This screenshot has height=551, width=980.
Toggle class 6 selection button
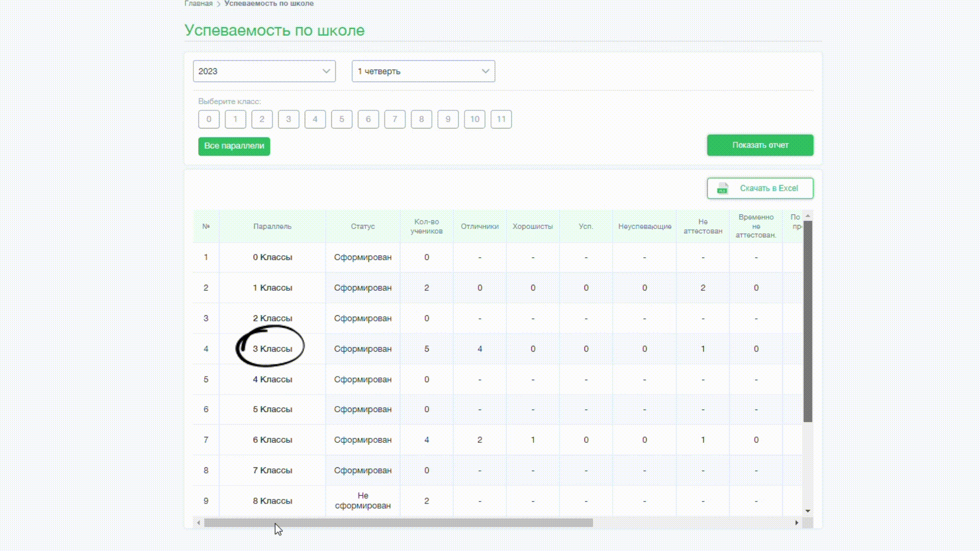coord(368,119)
